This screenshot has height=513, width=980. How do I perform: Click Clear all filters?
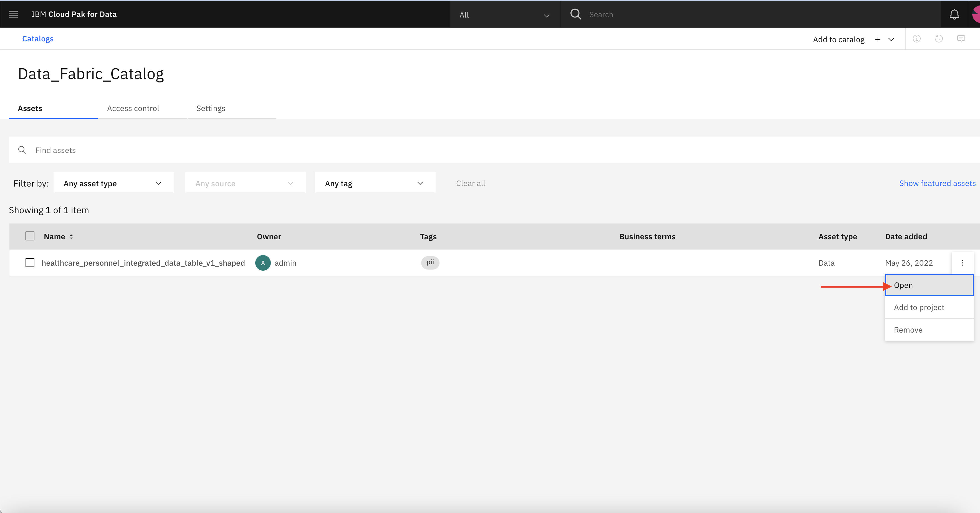pos(471,183)
